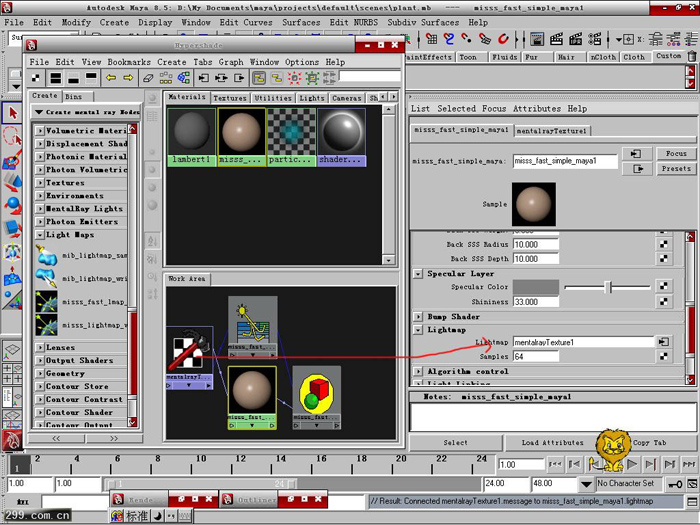700x525 pixels.
Task: Click the misss_fast lightmap node with sun icon
Action: click(x=252, y=327)
